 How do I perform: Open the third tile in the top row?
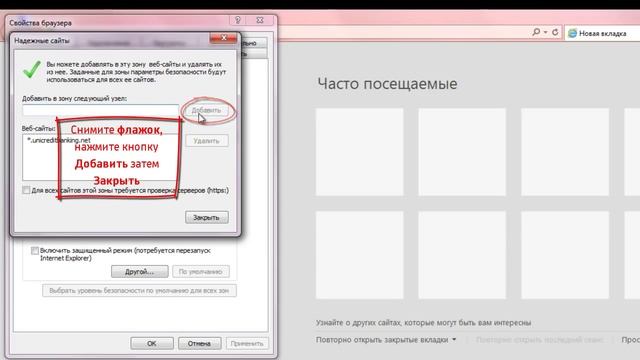pos(565,152)
